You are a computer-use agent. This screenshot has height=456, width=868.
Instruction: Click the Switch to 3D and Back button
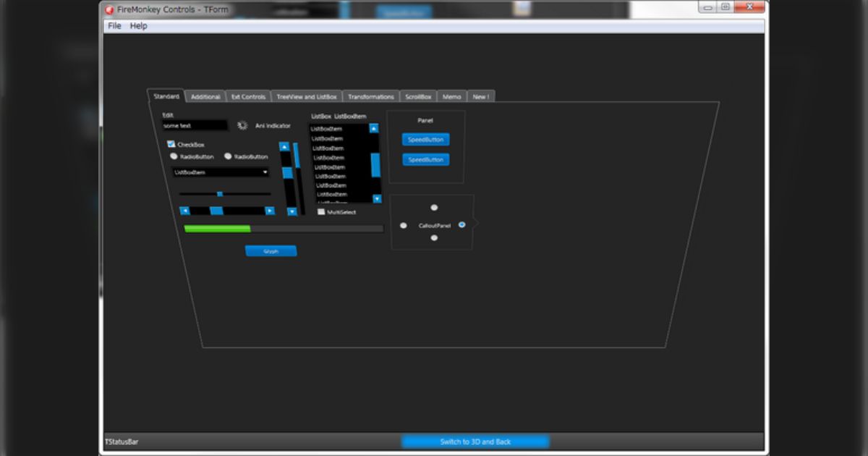click(477, 441)
